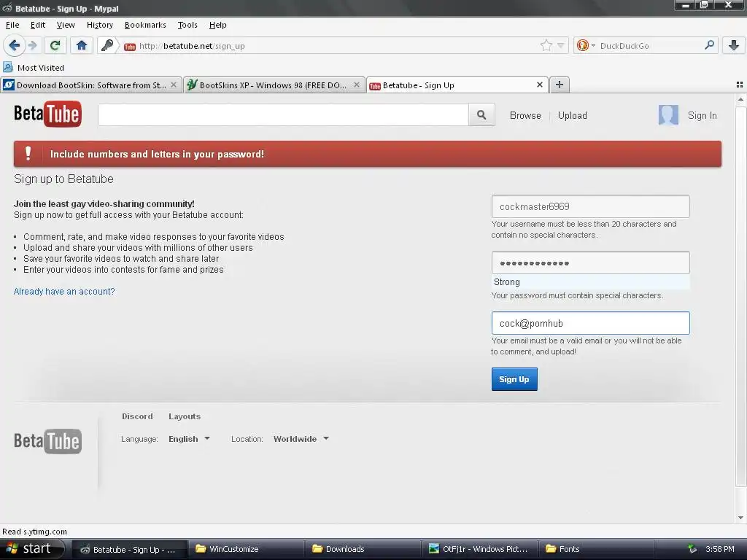This screenshot has width=747, height=560.
Task: Open the downloads arrow toolbar button
Action: click(734, 46)
